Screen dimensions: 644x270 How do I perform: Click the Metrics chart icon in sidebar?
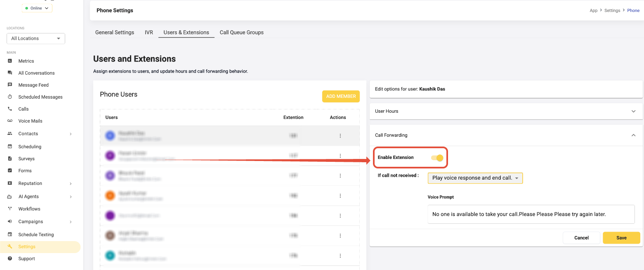tap(10, 61)
